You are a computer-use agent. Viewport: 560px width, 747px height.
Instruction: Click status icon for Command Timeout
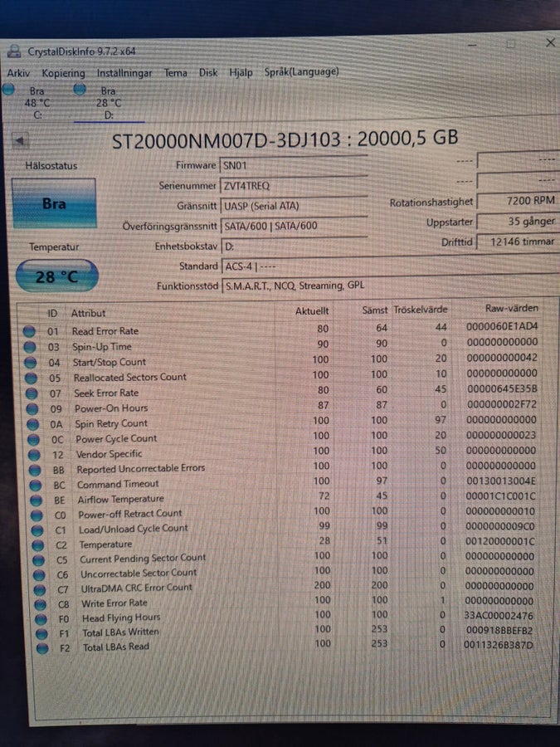tap(36, 485)
